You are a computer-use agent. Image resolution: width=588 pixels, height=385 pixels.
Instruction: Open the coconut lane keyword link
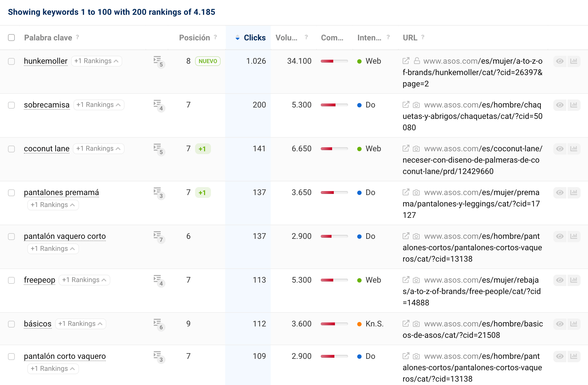[x=47, y=148]
